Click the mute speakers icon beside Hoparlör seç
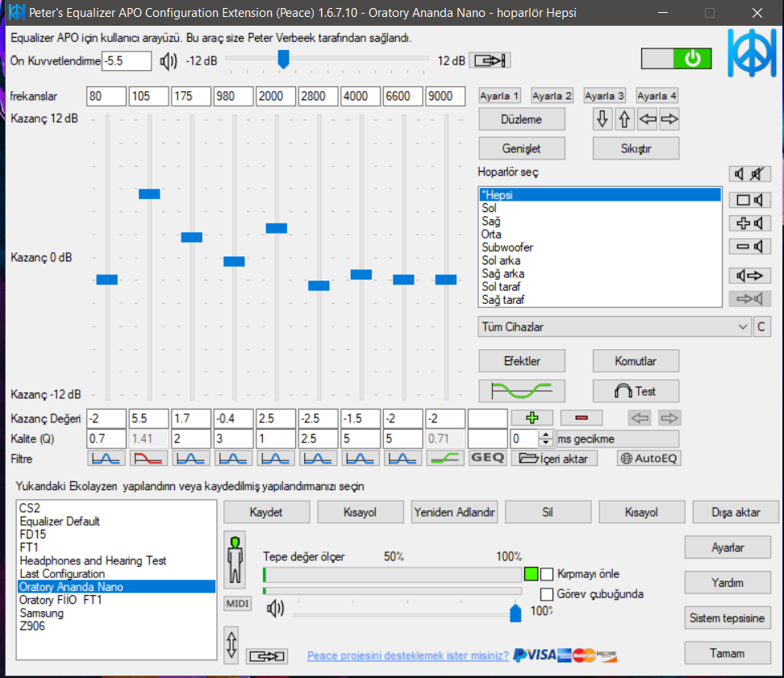The width and height of the screenshot is (784, 678). coord(749,174)
